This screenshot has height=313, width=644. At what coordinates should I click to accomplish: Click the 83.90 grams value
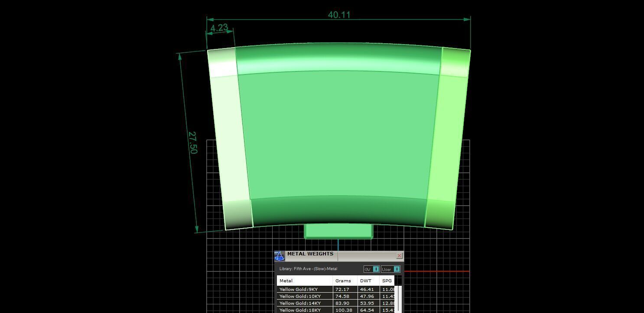[342, 303]
